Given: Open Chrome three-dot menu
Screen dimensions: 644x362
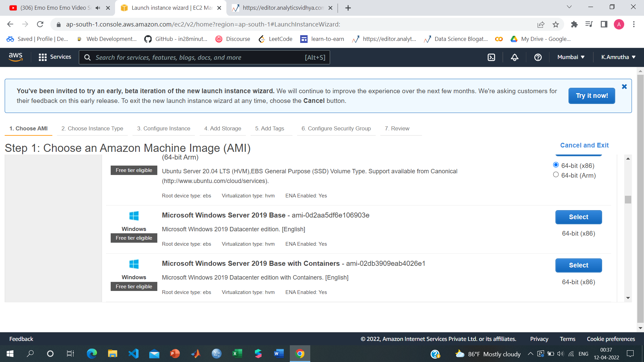Looking at the screenshot, I should [634, 24].
